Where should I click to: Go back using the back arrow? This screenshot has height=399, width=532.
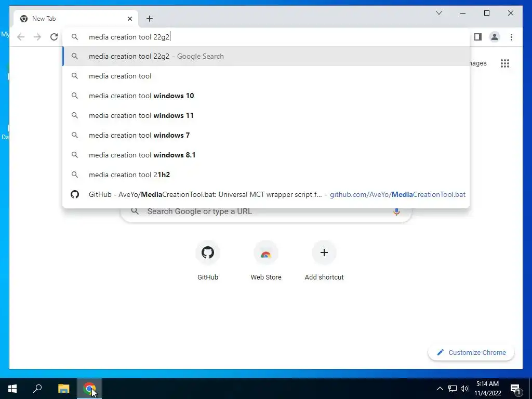[21, 37]
